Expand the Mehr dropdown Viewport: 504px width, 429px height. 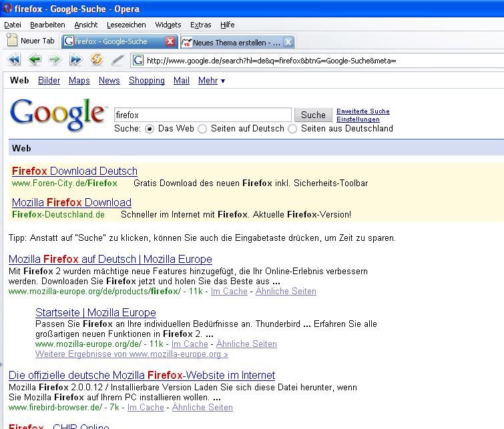pyautogui.click(x=212, y=80)
